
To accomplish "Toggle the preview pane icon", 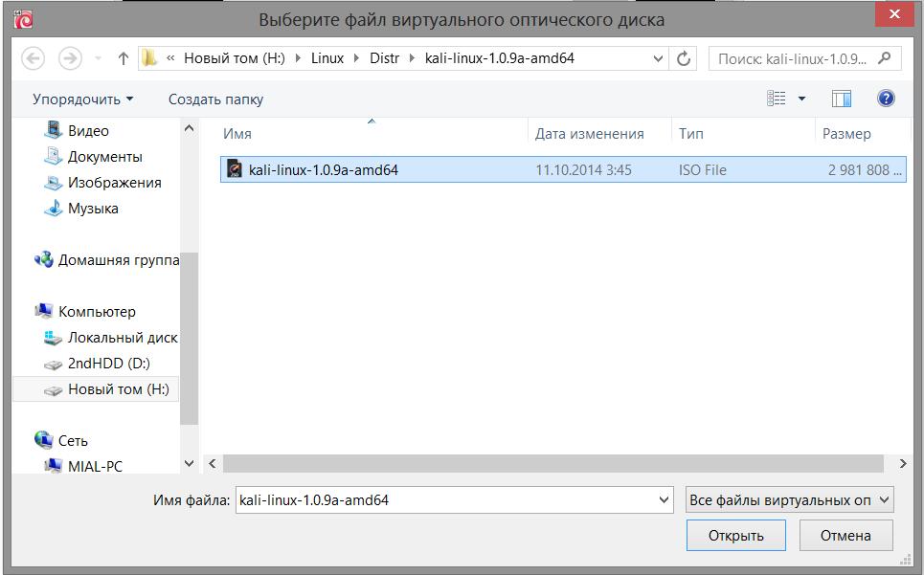I will tap(842, 99).
